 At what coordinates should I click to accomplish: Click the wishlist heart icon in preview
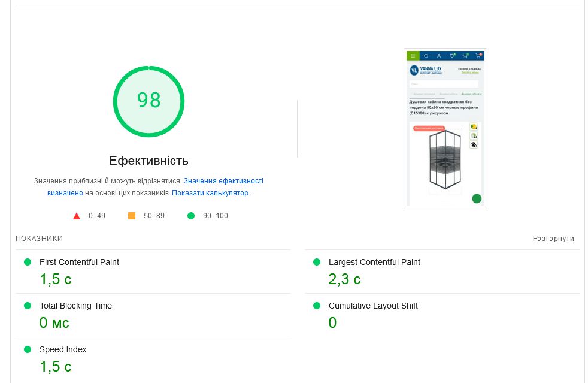[x=452, y=56]
